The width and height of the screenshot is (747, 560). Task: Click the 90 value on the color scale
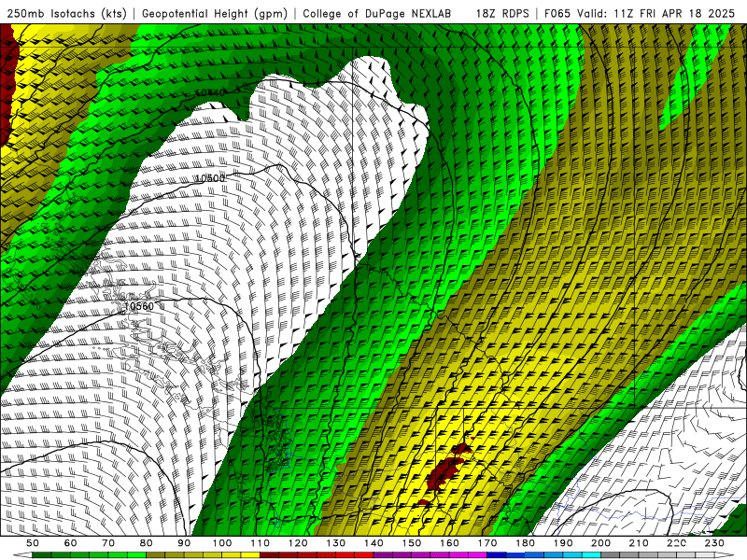coord(184,543)
